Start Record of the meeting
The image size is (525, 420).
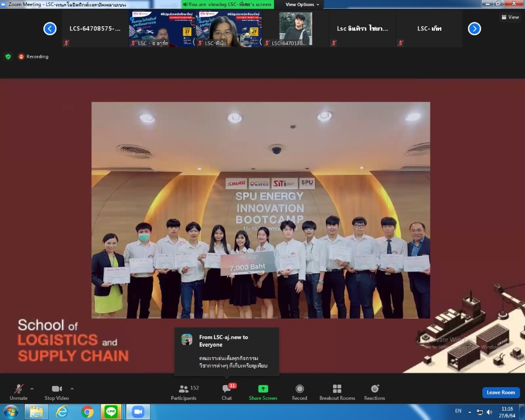click(299, 392)
